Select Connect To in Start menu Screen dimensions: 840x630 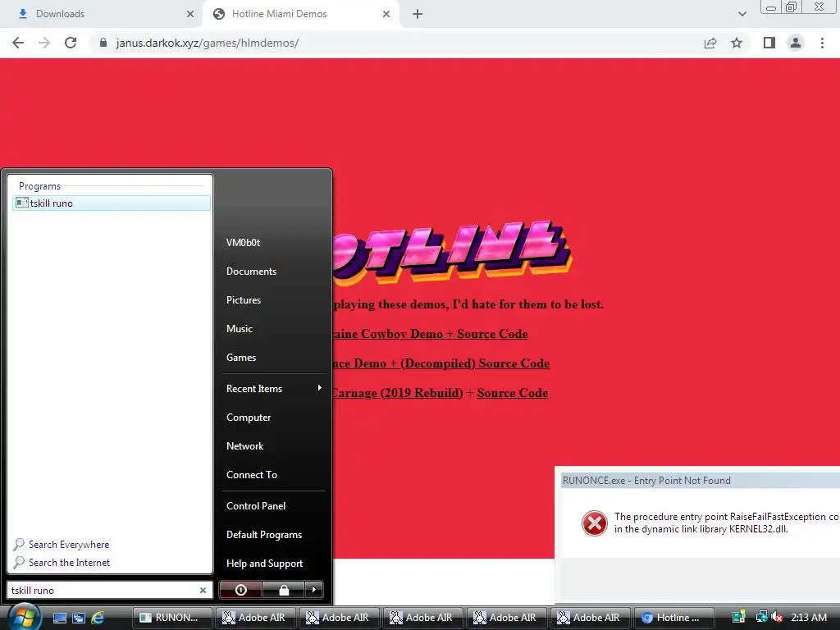[x=252, y=475]
